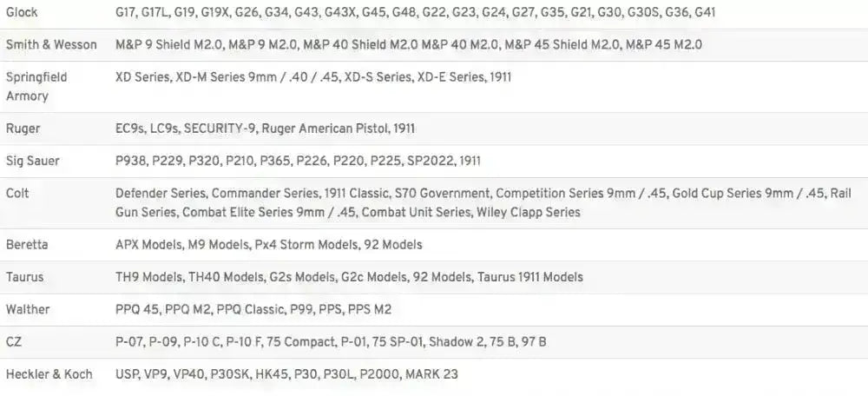Select the Taurus row label
This screenshot has height=396, width=868.
coord(25,277)
